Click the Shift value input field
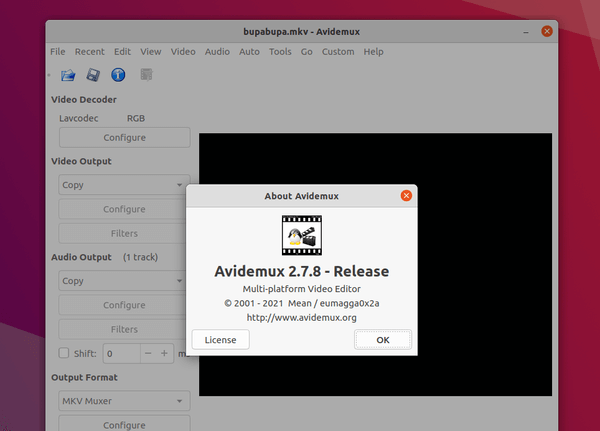 click(x=121, y=353)
